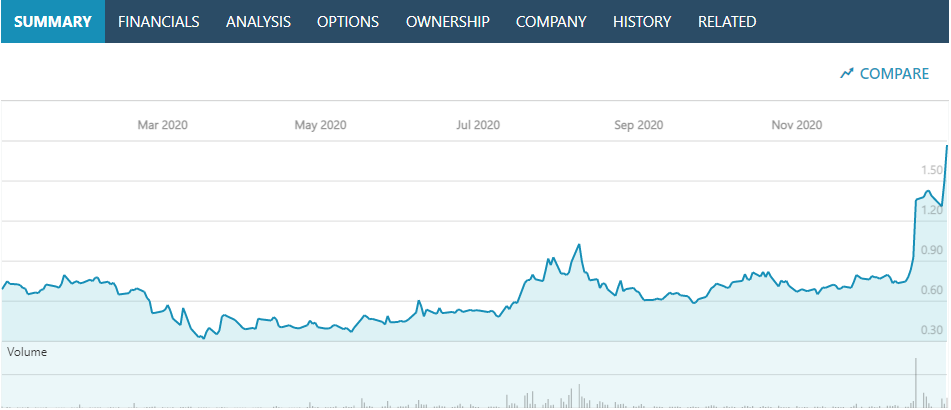Open the Analysis tab

point(258,22)
